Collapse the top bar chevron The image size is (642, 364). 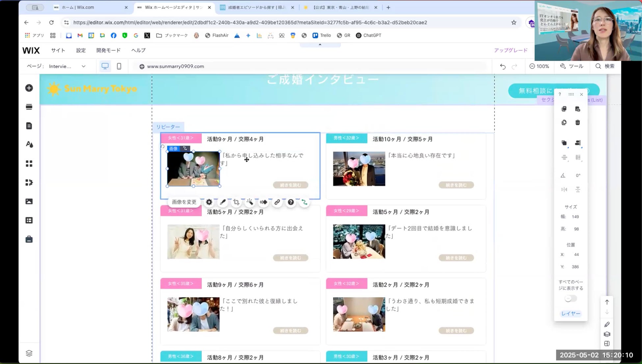[x=320, y=45]
